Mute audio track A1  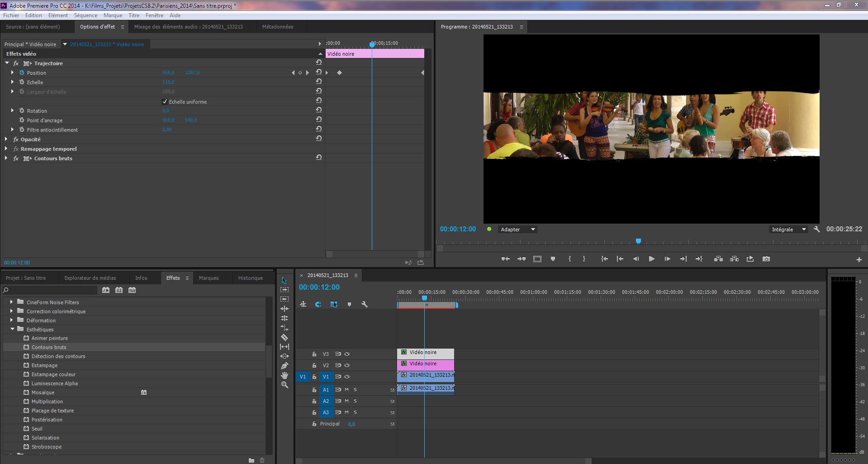tap(347, 390)
